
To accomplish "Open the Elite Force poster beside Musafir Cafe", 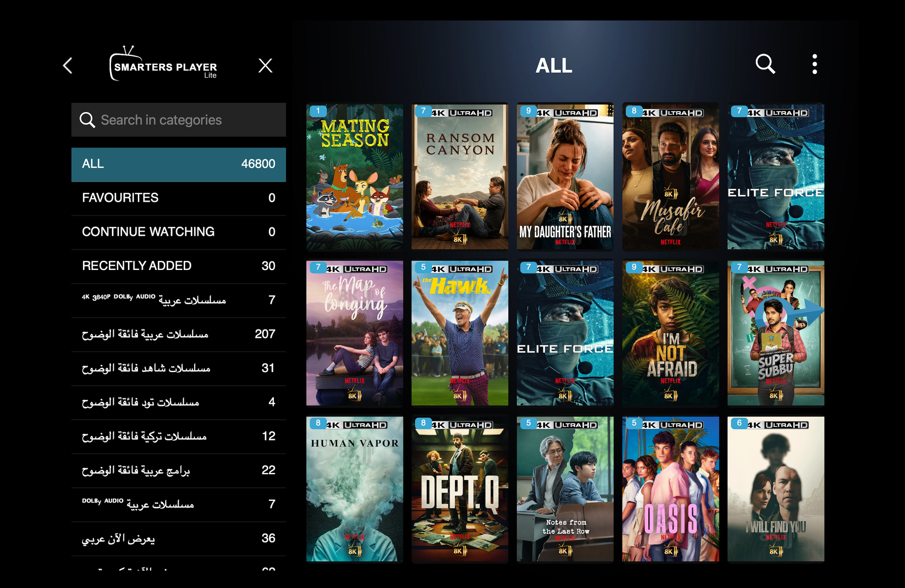I will (776, 177).
